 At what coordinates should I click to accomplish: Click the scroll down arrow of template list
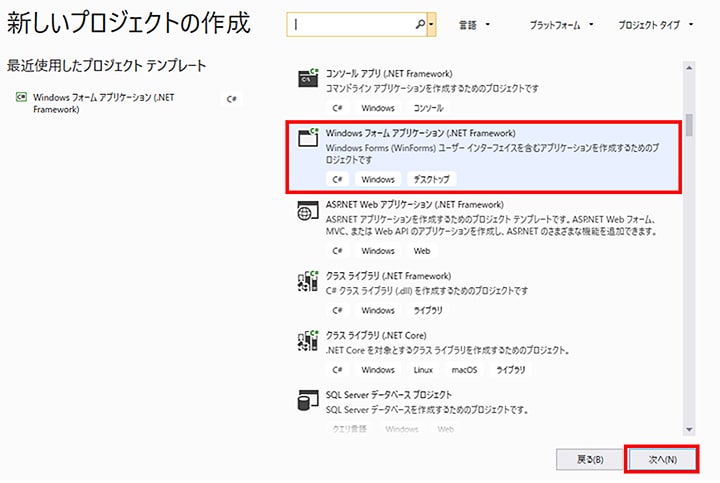tap(689, 430)
